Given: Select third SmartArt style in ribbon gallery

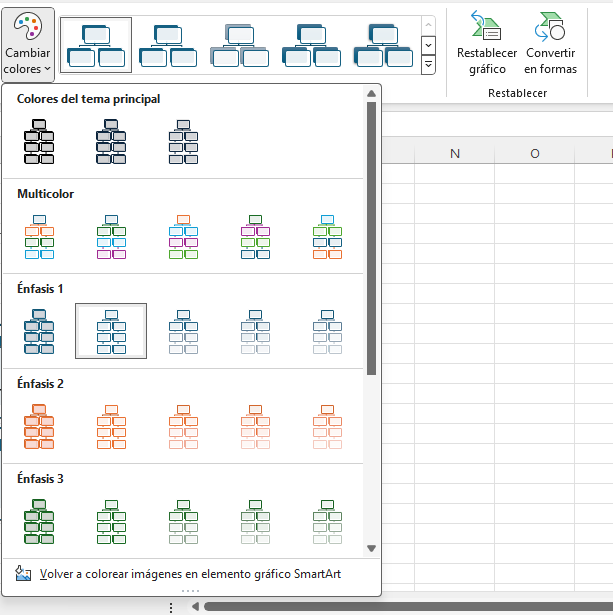Looking at the screenshot, I should coord(240,45).
